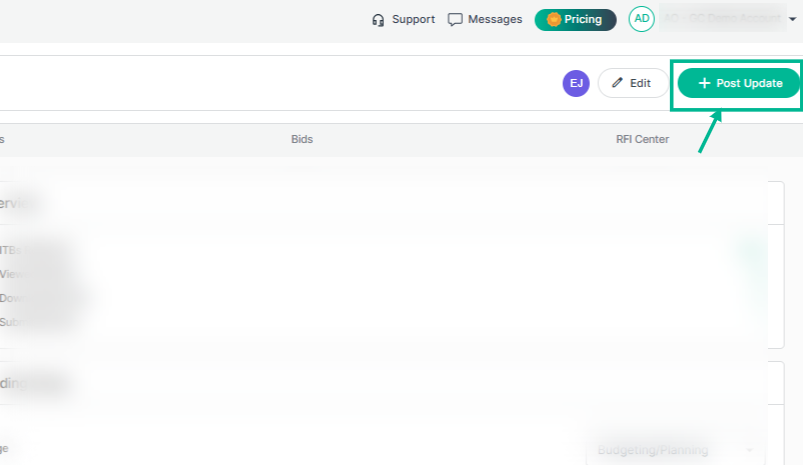Switch to the RFI Center tab
Screen dimensions: 803x465
click(x=642, y=139)
